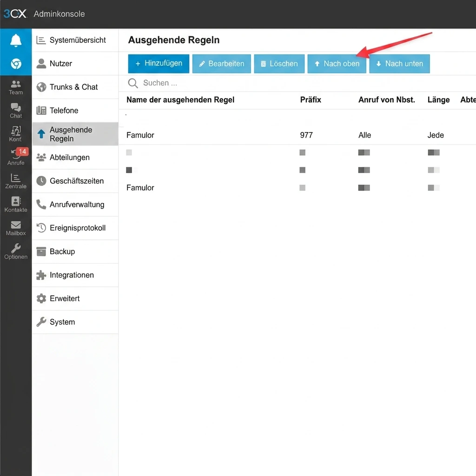Image resolution: width=476 pixels, height=476 pixels.
Task: Click the Trunks & Chat globe icon
Action: (41, 87)
